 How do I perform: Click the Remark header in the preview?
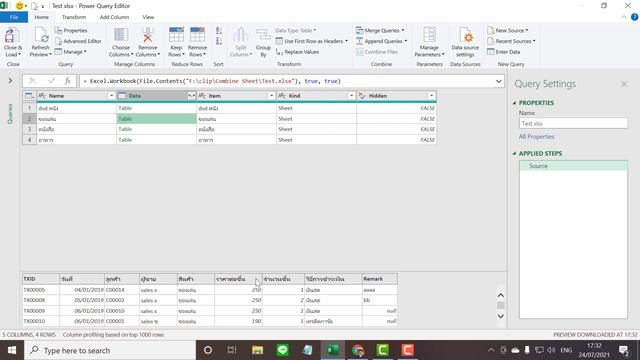pos(380,279)
